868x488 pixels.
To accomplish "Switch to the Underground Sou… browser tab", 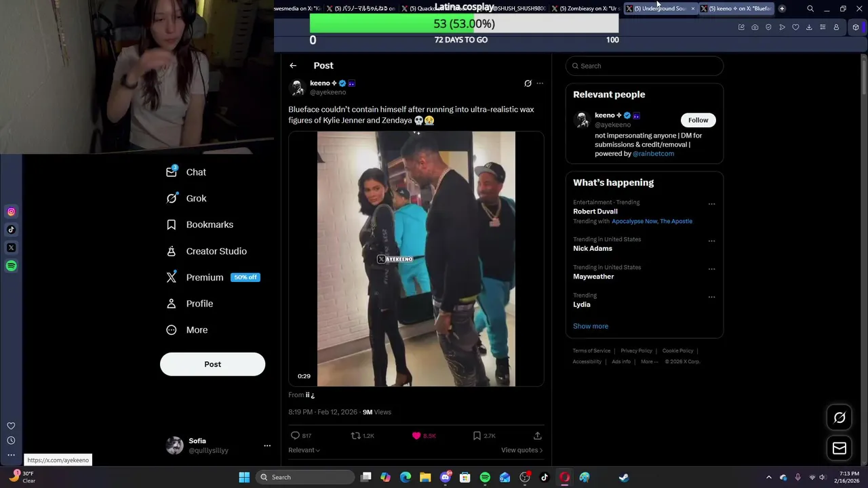I will (660, 9).
